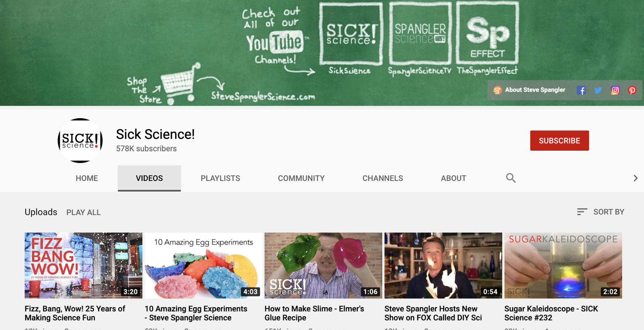Click title 'Sugar Kaleidoscope - SICK Science #232'
This screenshot has height=330, width=644.
coord(551,313)
